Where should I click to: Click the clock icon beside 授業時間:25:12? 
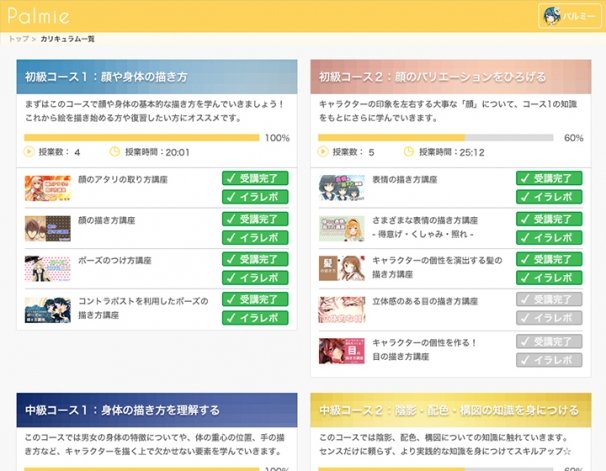pyautogui.click(x=409, y=151)
